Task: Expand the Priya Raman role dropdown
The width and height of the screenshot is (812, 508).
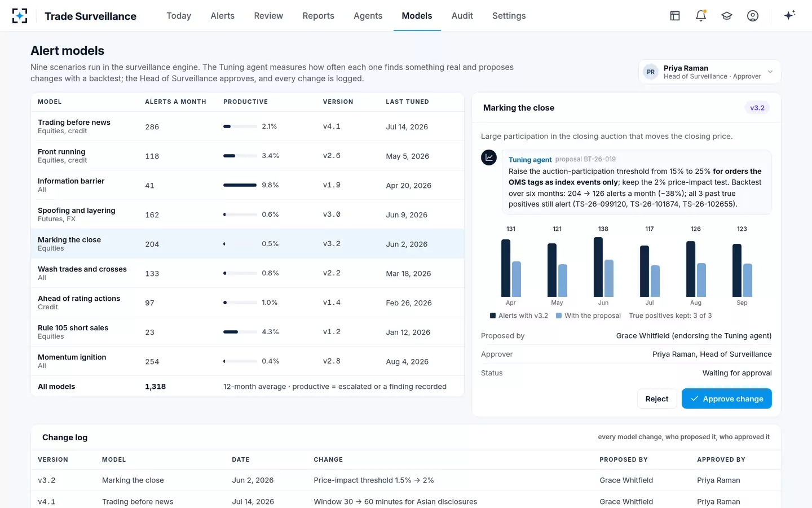Action: pyautogui.click(x=710, y=72)
